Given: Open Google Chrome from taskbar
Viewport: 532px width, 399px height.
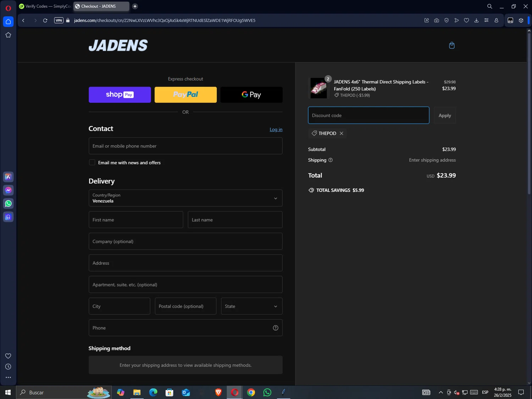Looking at the screenshot, I should point(251,392).
